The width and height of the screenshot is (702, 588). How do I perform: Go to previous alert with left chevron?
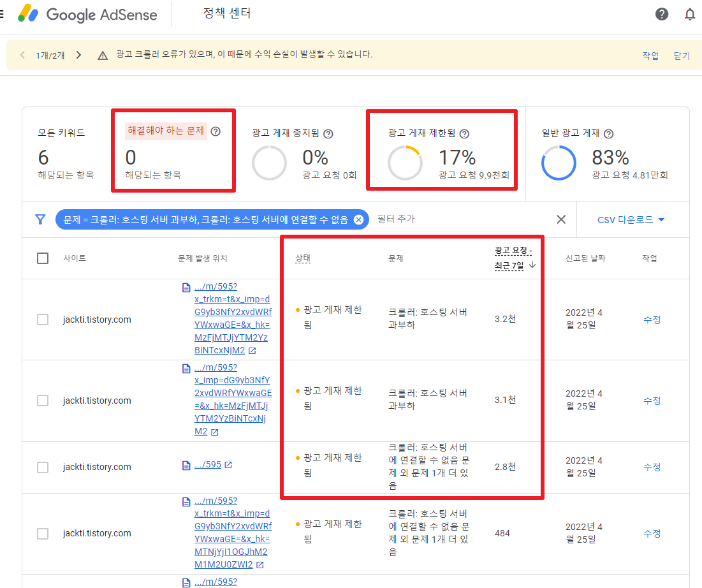22,55
